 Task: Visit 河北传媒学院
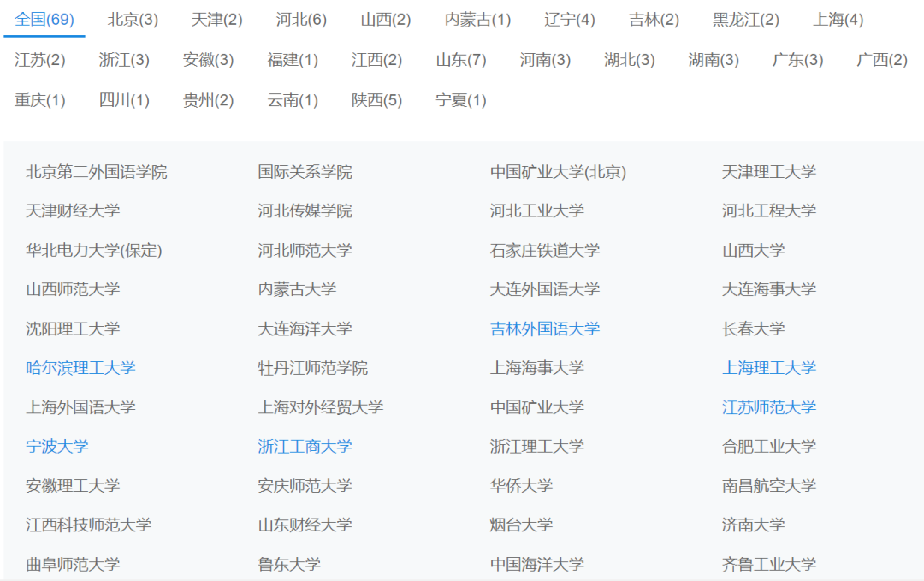click(x=305, y=211)
